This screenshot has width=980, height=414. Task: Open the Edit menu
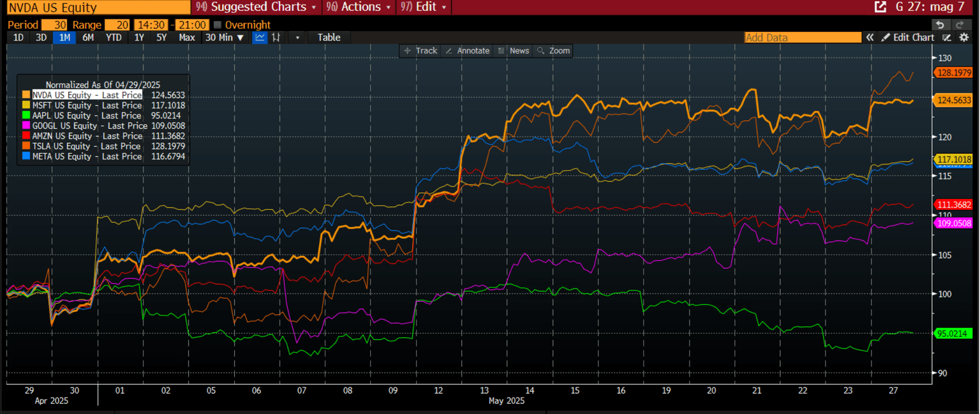[x=424, y=7]
